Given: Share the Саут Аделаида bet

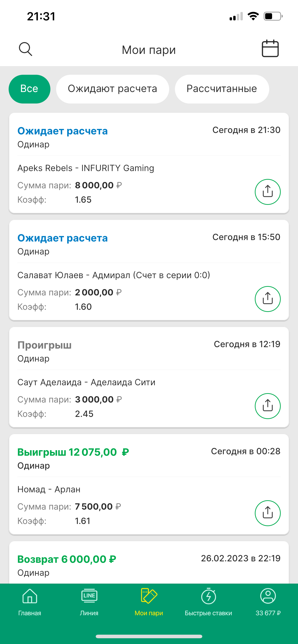Looking at the screenshot, I should pos(268,406).
